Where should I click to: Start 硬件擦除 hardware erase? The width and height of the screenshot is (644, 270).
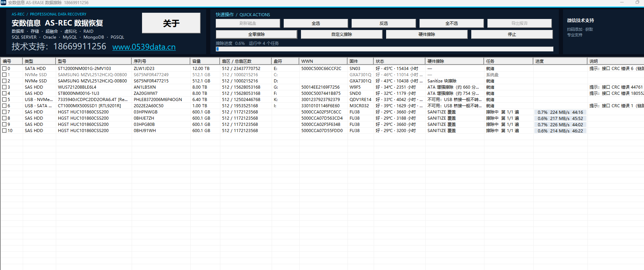pyautogui.click(x=426, y=34)
